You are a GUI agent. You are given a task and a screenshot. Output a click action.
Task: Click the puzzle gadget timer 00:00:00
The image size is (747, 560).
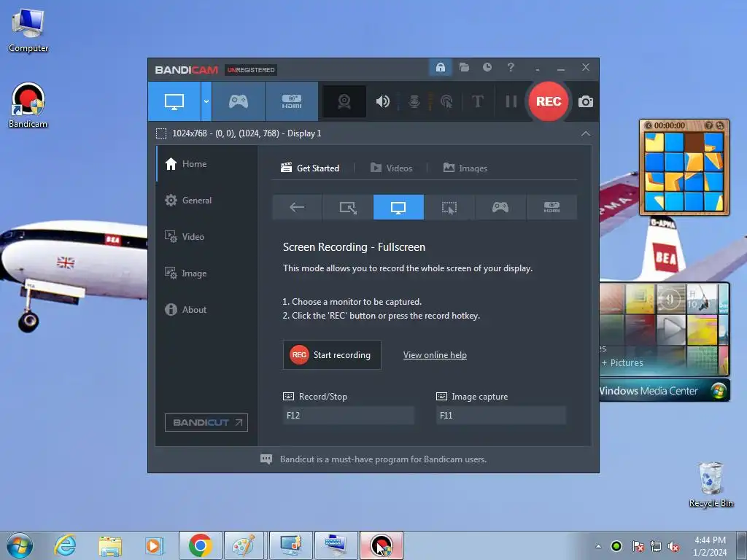click(x=670, y=125)
